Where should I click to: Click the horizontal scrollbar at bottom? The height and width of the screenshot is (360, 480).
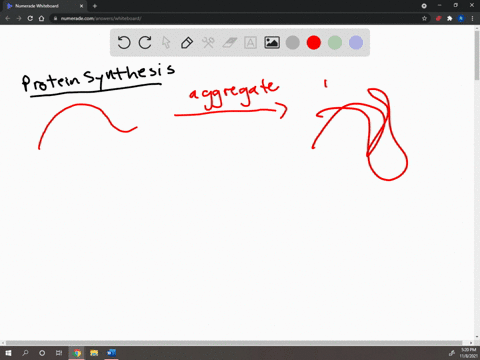234,343
